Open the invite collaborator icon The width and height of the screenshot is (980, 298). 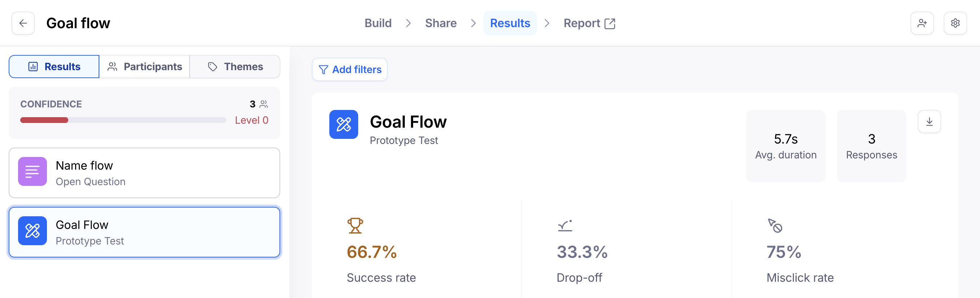(x=922, y=23)
